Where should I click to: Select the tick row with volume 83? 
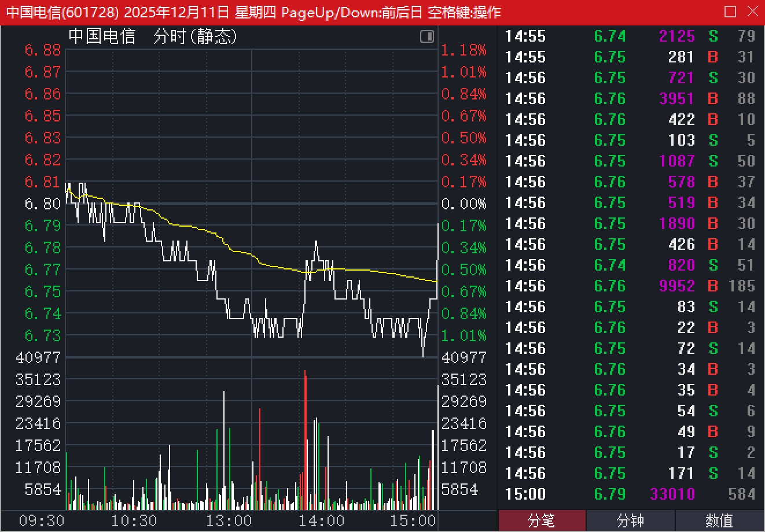631,306
